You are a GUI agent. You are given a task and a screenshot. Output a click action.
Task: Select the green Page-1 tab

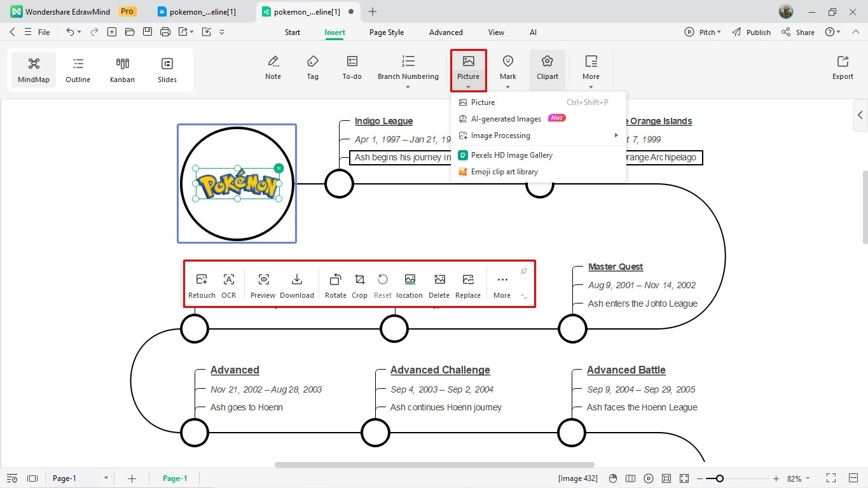pos(175,478)
